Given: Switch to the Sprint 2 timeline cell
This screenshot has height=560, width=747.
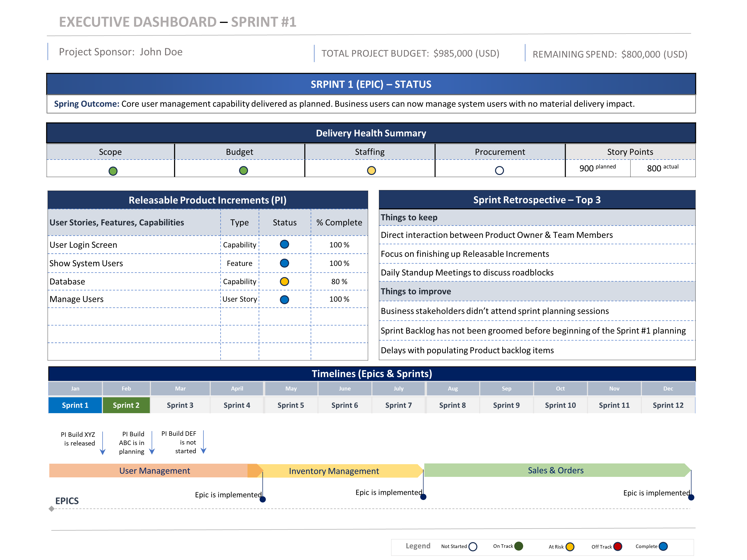Looking at the screenshot, I should 126,405.
